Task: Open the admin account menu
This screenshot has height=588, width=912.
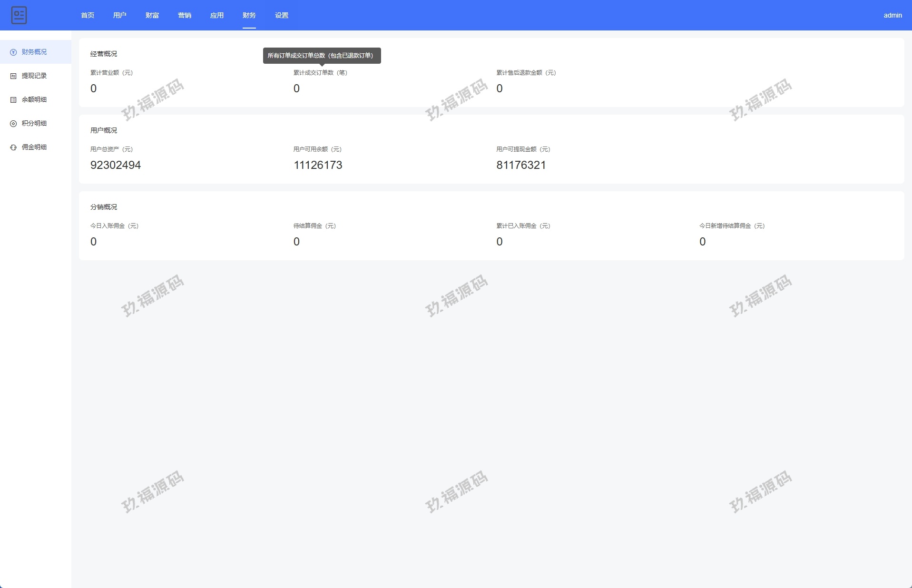Action: click(892, 15)
